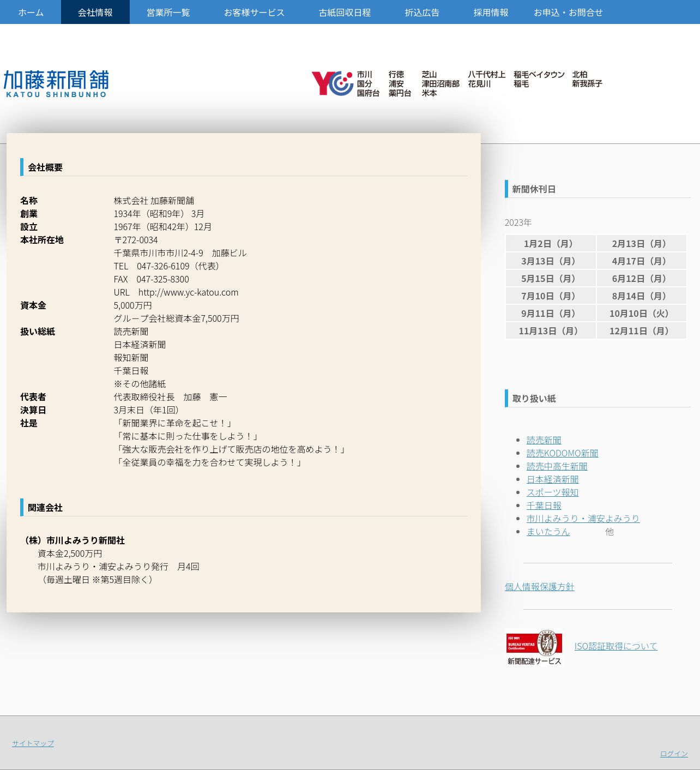The image size is (700, 770).
Task: Click the 10月10日（火） holiday cell
Action: click(x=641, y=314)
